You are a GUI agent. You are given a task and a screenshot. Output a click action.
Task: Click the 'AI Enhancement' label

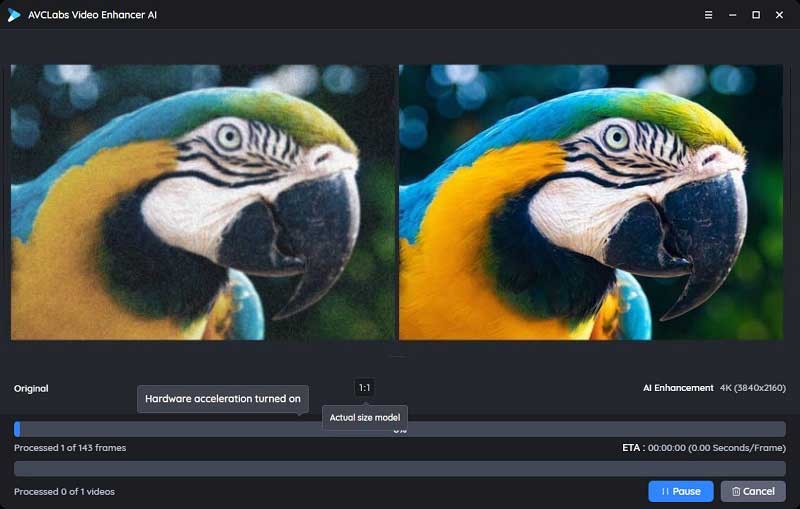678,388
